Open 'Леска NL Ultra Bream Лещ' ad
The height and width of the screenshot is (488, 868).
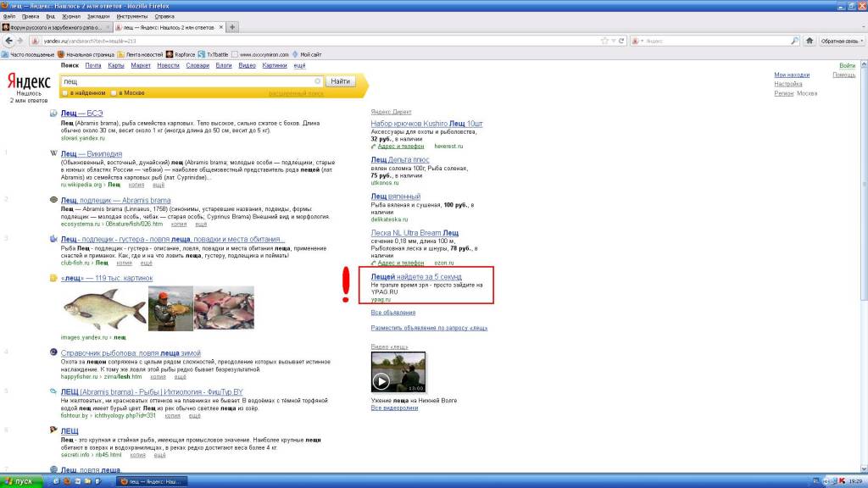point(415,233)
